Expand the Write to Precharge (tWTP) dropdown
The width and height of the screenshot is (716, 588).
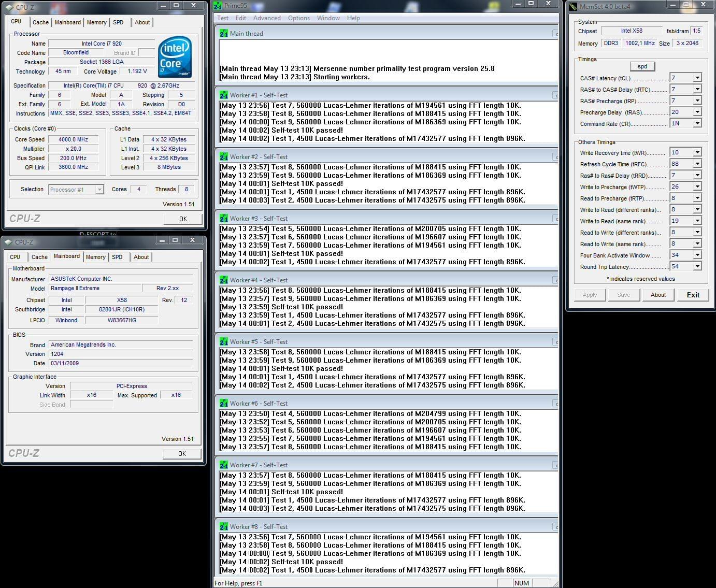[x=697, y=187]
